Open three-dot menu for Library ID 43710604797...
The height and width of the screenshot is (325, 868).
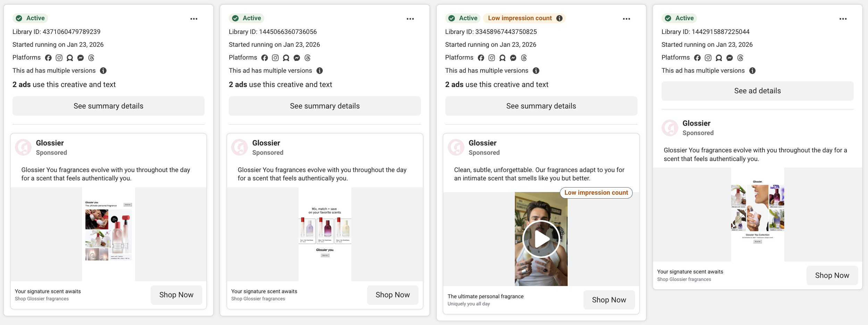(194, 19)
